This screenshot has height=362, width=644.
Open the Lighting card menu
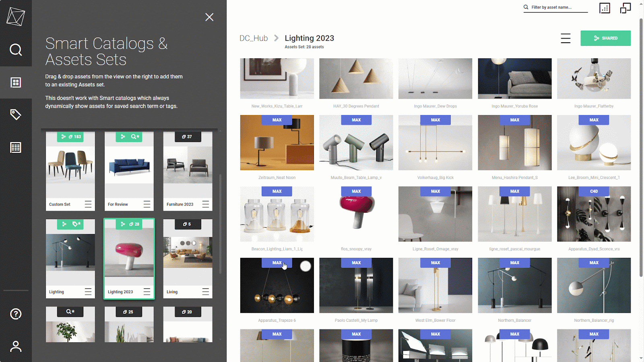pos(88,292)
